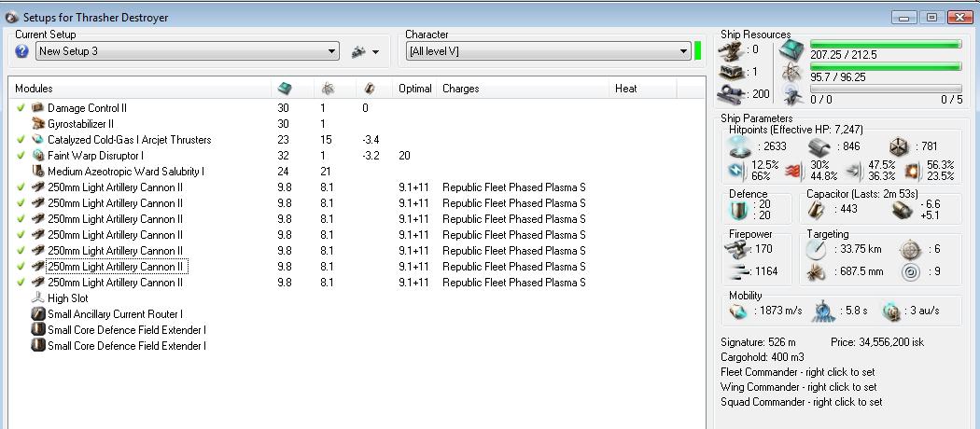Click the Gyrostabilizer II module icon
This screenshot has height=429, width=980.
38,124
